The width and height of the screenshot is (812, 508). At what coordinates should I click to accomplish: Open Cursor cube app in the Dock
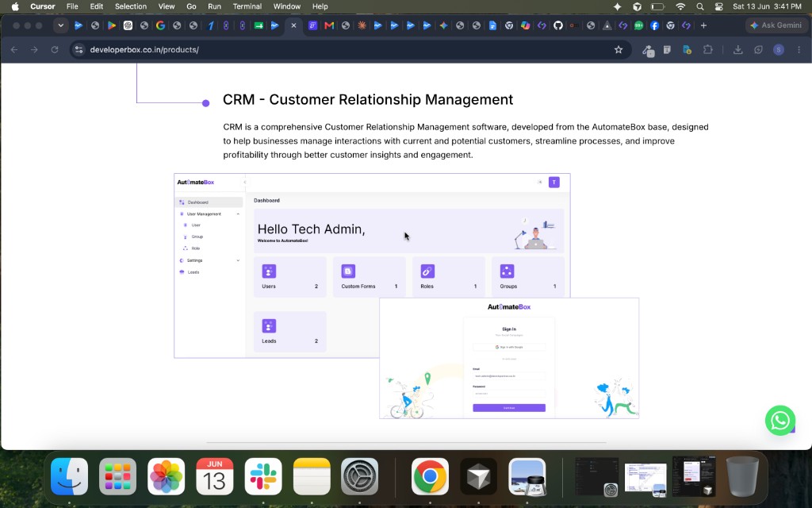point(478,476)
